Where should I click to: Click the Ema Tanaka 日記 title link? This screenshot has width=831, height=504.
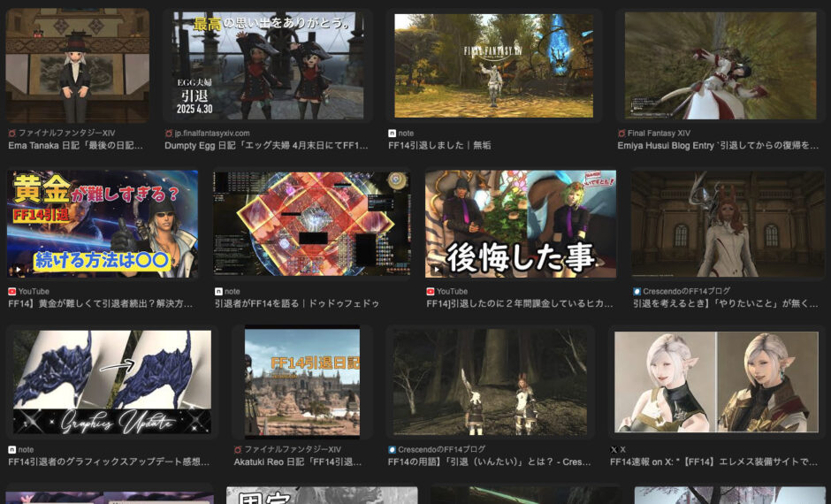pos(75,145)
